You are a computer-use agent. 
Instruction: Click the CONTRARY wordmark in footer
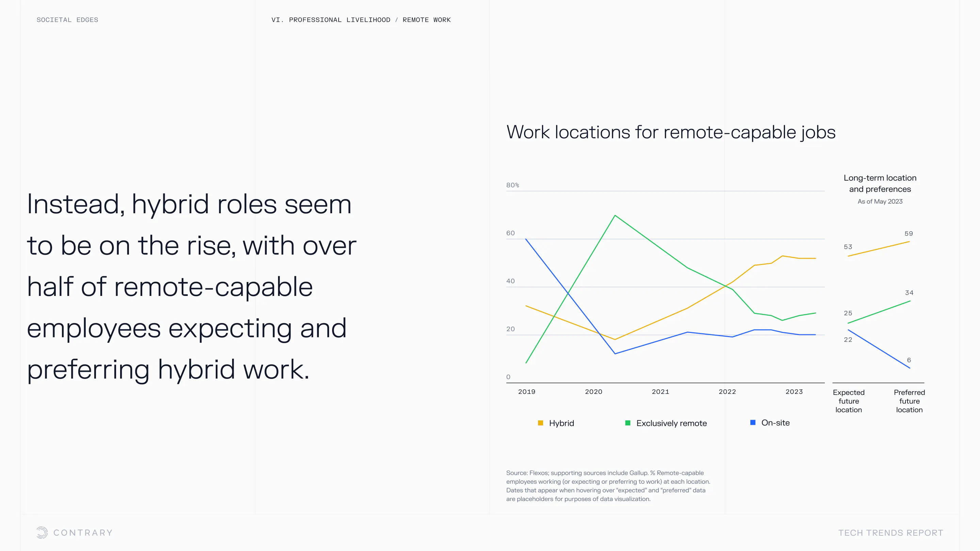pyautogui.click(x=83, y=533)
